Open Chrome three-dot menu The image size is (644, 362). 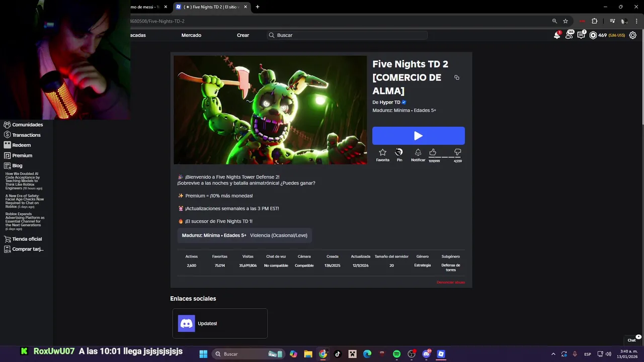637,21
